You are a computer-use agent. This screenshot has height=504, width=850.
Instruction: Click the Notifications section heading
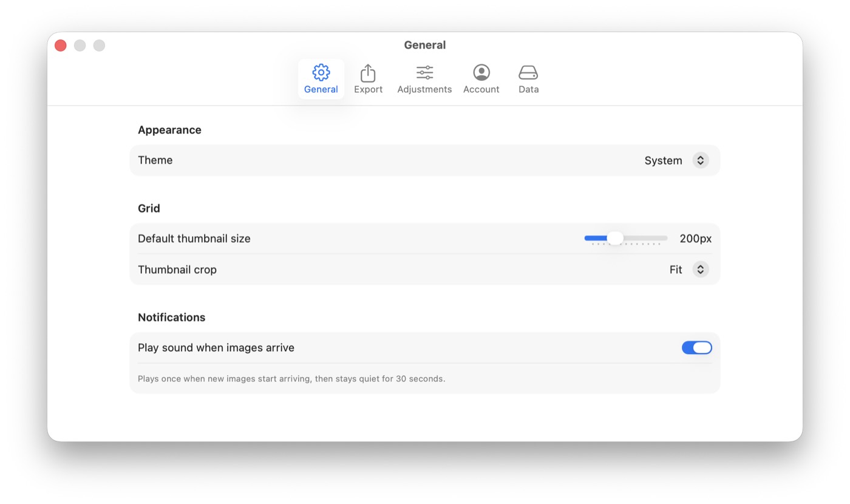point(171,317)
